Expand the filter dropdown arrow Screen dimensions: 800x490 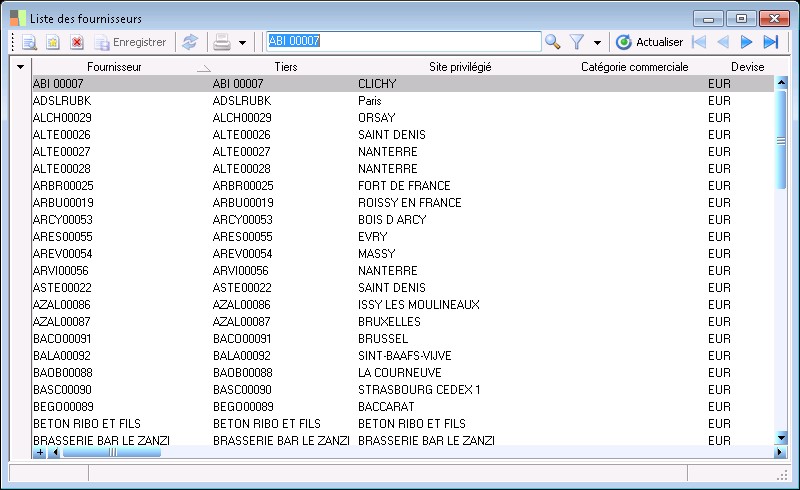click(597, 42)
